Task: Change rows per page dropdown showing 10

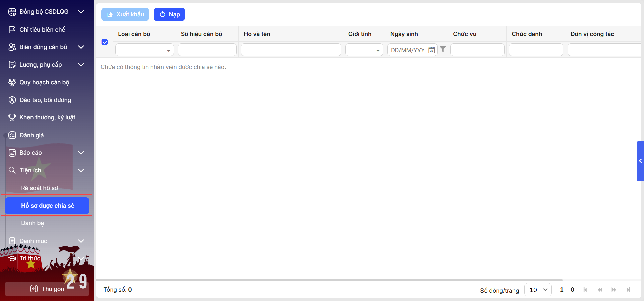Action: (x=537, y=290)
